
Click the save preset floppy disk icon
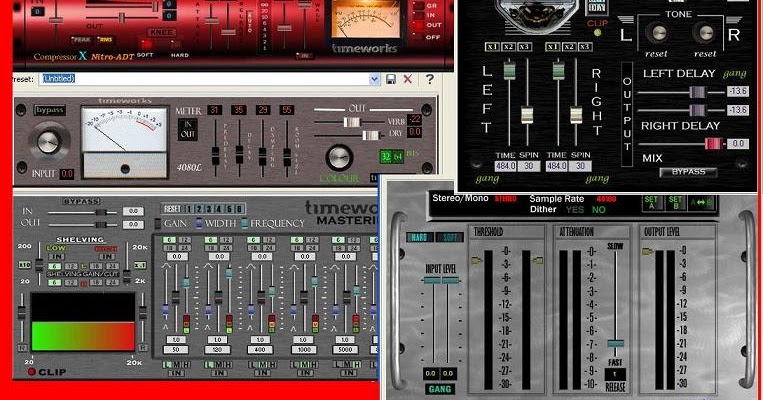click(x=391, y=79)
